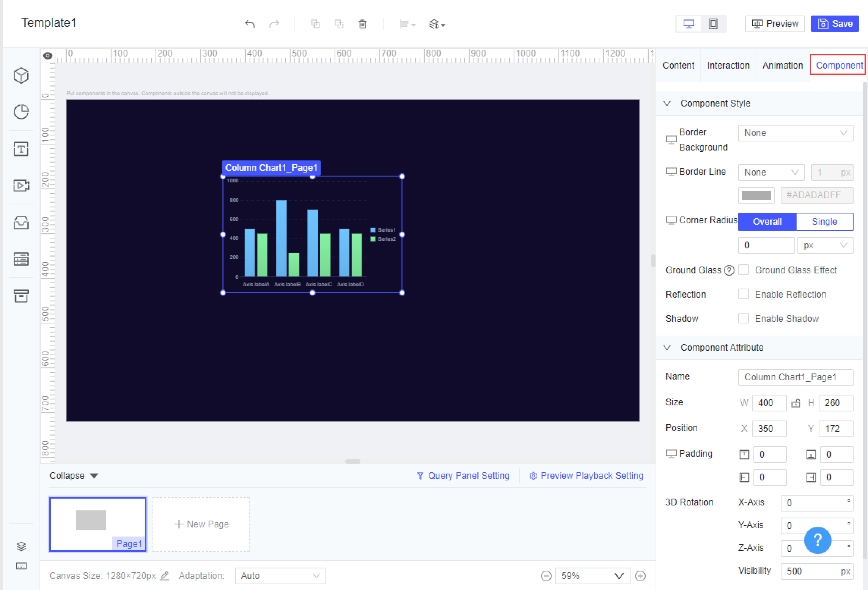Open the Adaptation dropdown set to Auto
The height and width of the screenshot is (590, 868).
pyautogui.click(x=280, y=576)
